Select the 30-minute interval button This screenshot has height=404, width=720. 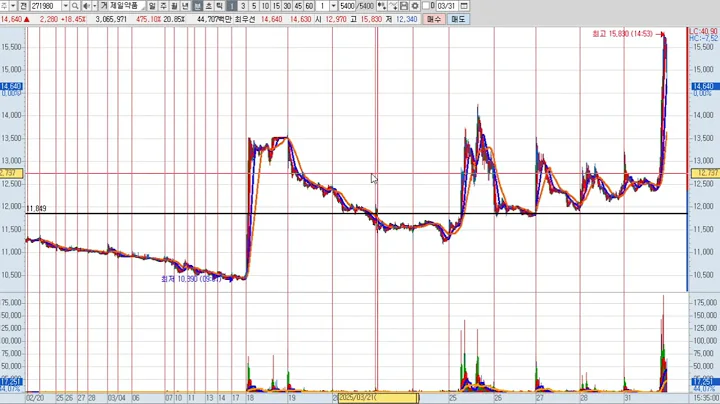(287, 6)
